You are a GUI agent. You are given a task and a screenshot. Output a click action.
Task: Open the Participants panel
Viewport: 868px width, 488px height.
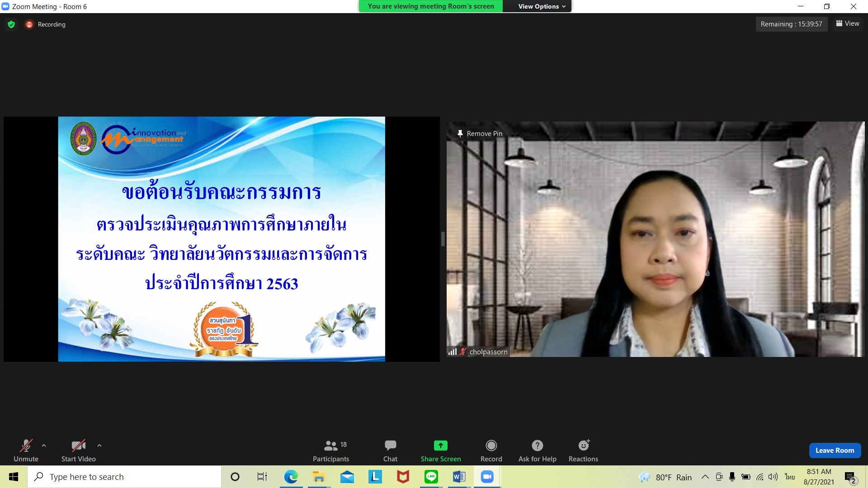330,450
